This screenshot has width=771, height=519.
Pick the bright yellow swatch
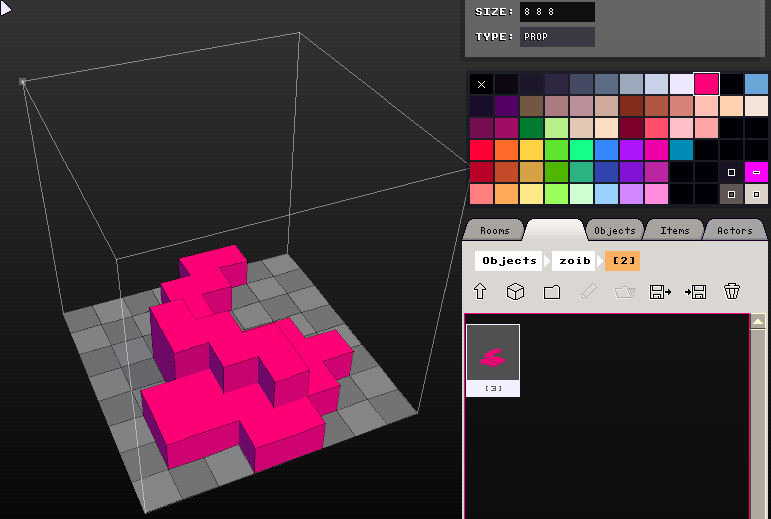[531, 150]
